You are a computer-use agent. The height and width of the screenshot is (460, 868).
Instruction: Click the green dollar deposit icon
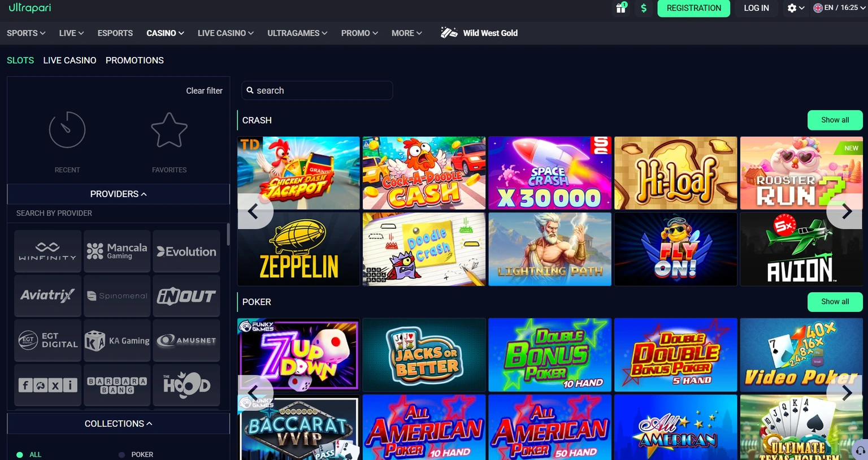644,8
